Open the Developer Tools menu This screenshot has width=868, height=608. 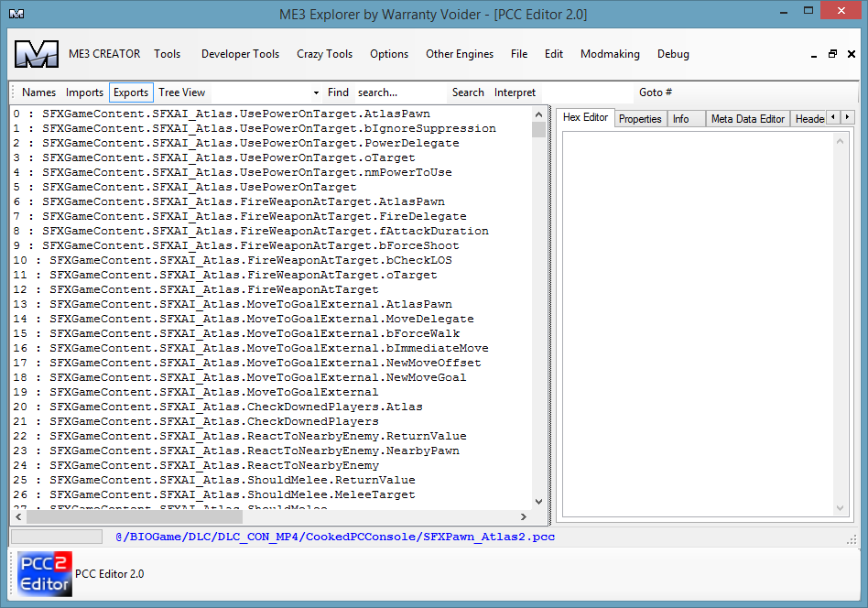[x=240, y=54]
